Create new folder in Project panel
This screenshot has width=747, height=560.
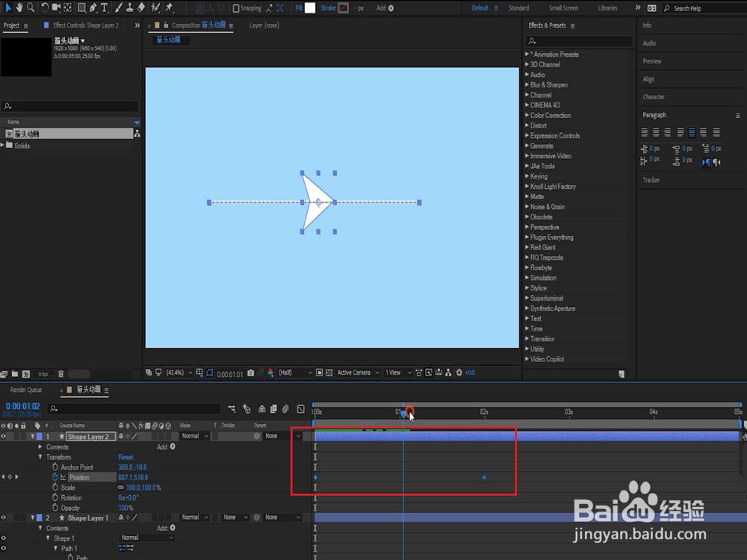point(15,374)
